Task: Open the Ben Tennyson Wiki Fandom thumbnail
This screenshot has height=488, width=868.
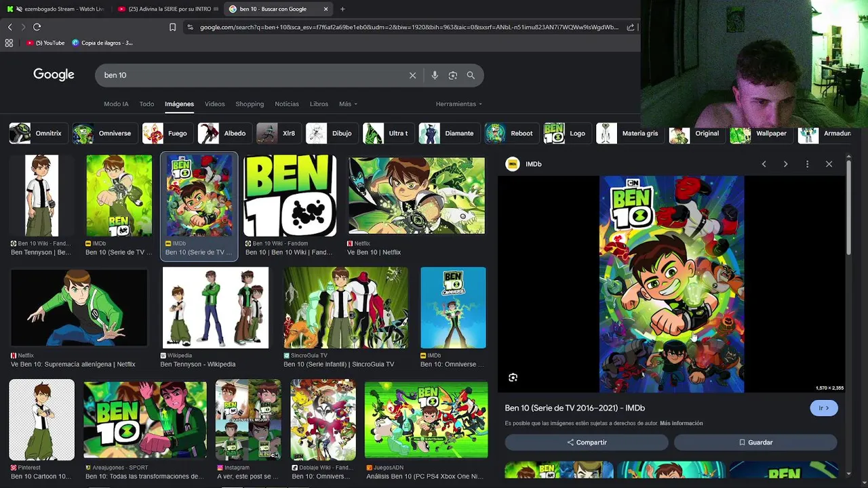Action: coord(41,195)
